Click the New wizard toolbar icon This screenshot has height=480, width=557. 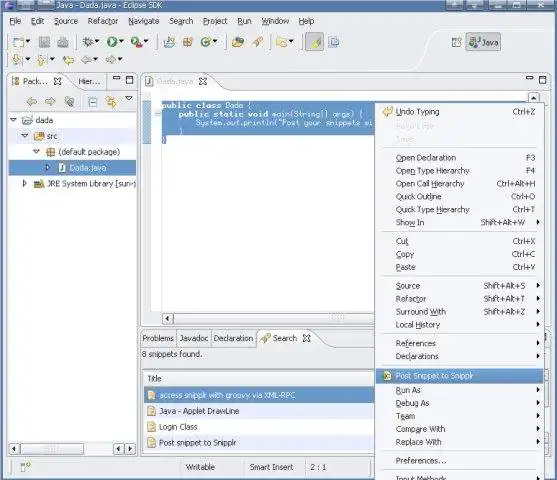[18, 42]
